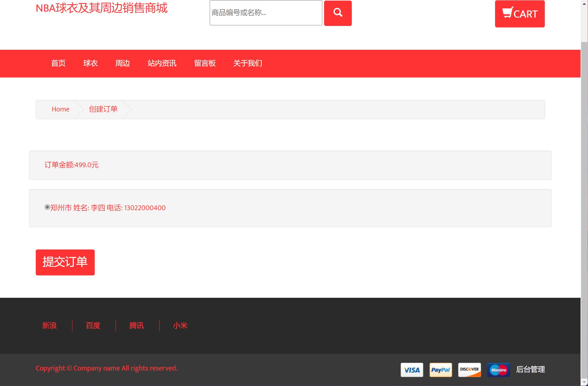588x386 pixels.
Task: Open the 后台管理 link
Action: pyautogui.click(x=531, y=370)
